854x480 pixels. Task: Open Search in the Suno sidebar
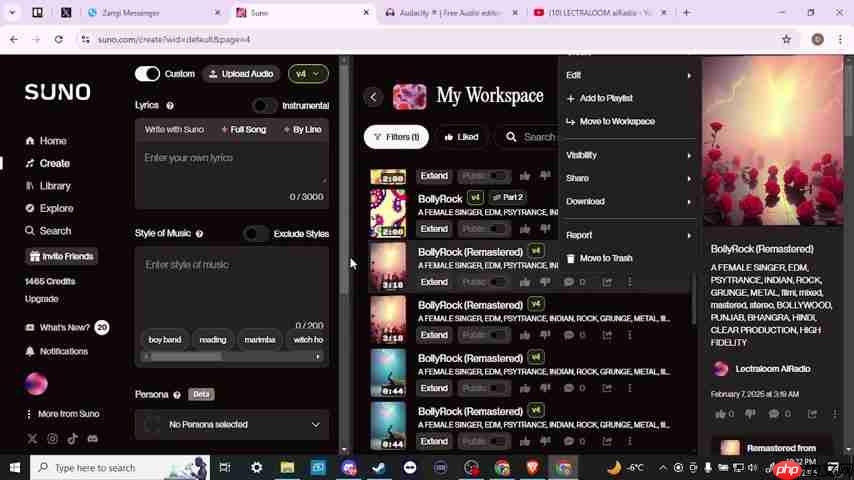point(48,231)
